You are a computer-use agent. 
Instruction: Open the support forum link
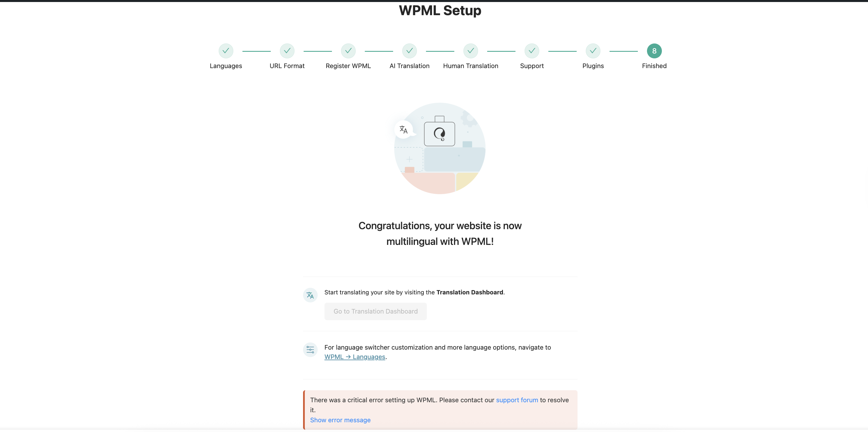click(517, 400)
